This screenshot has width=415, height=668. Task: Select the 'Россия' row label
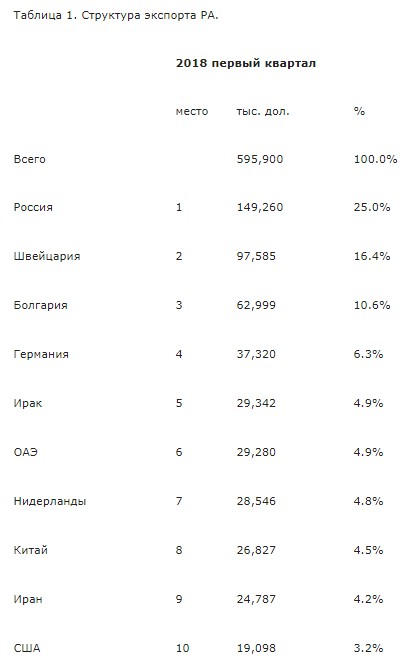(x=33, y=207)
